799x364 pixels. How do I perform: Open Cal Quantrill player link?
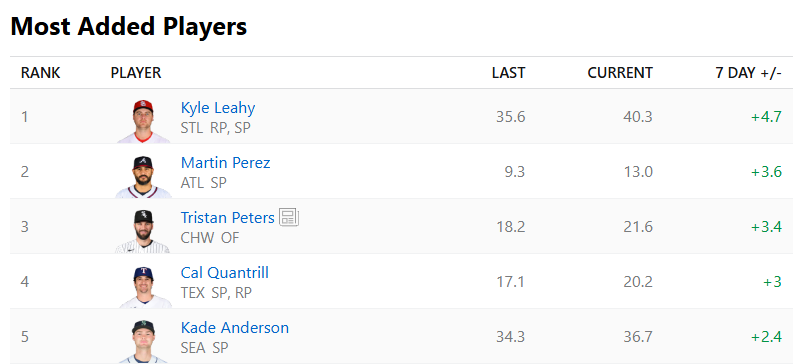pyautogui.click(x=225, y=273)
